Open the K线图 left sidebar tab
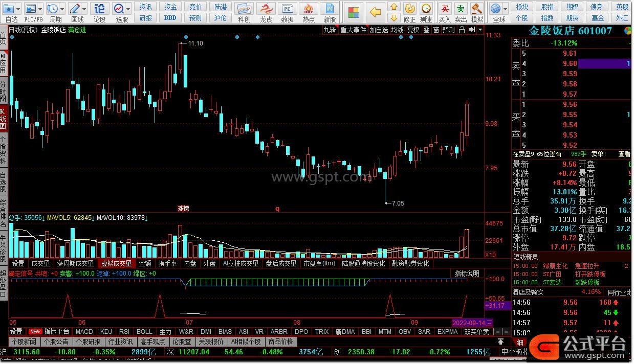The height and width of the screenshot is (364, 634). (4, 118)
